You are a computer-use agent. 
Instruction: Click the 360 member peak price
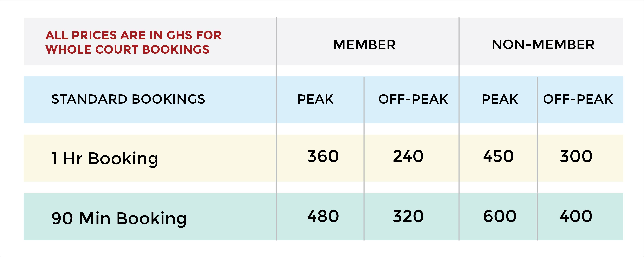323,156
